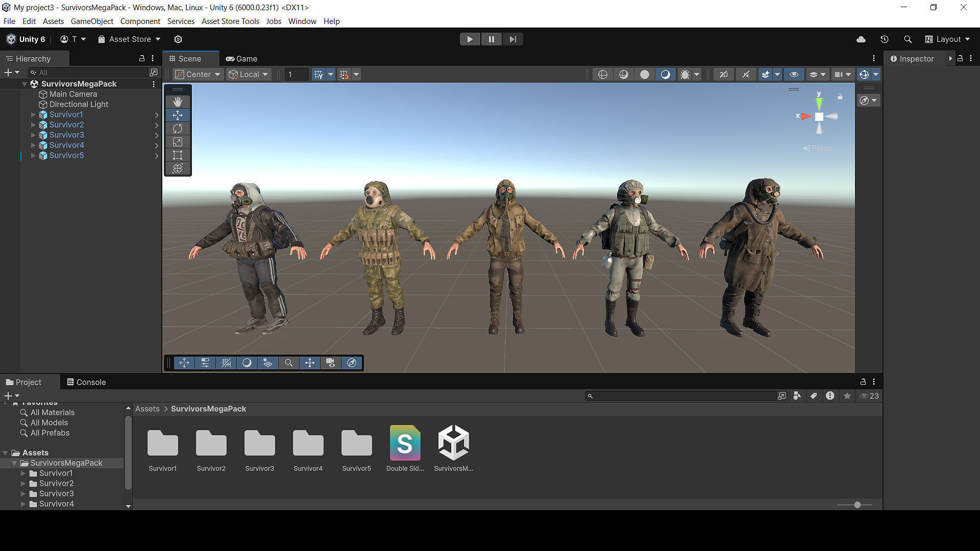Toggle scene effects skybox button

pyautogui.click(x=766, y=74)
